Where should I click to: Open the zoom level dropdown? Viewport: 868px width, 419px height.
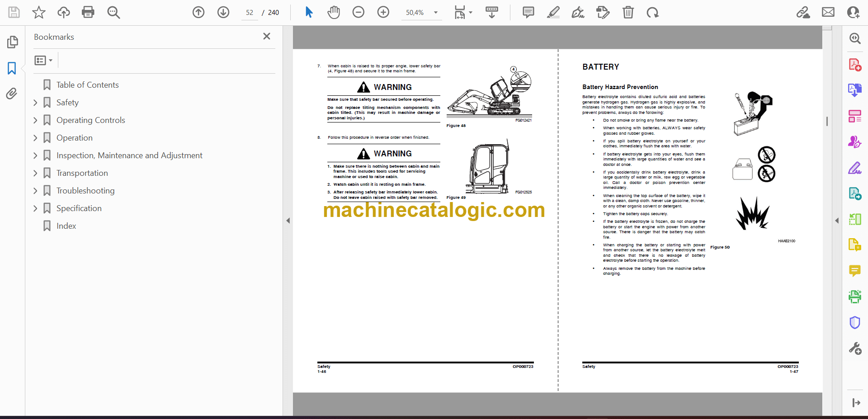coord(436,13)
